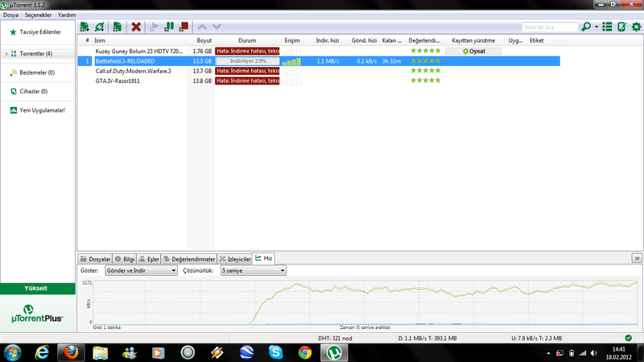Open the Seçenekler menu

(38, 14)
